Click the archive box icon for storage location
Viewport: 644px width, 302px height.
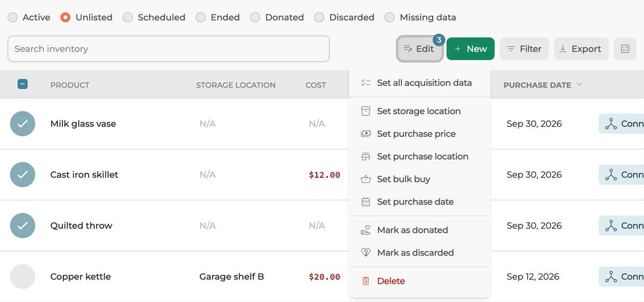(366, 111)
